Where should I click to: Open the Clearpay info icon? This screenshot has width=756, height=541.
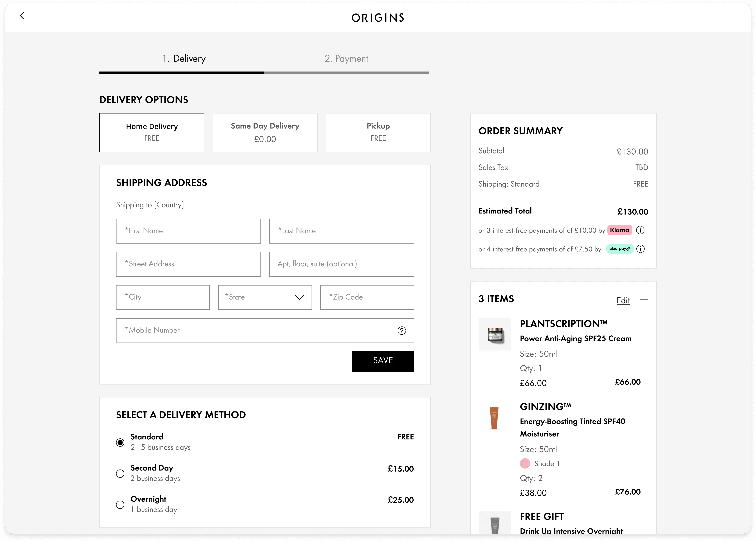tap(640, 249)
